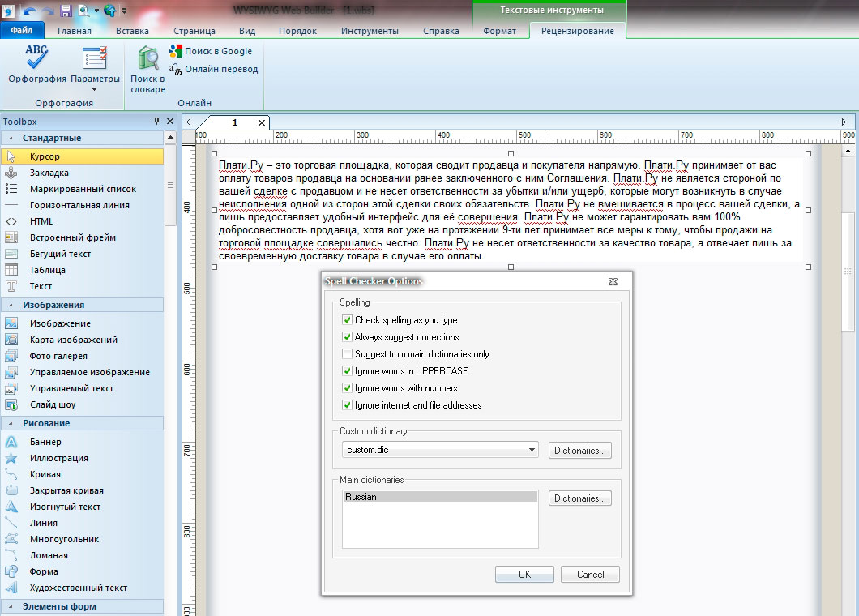
Task: Toggle Ignore internet and file addresses
Action: click(347, 404)
